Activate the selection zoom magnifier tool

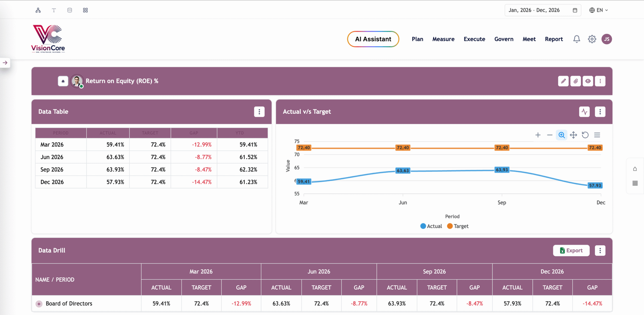561,135
